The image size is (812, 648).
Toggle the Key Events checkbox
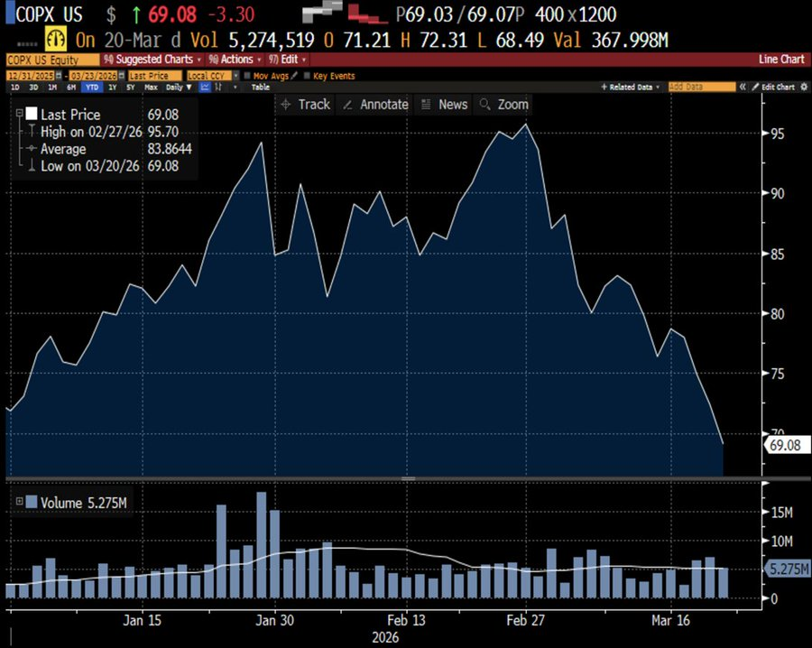pos(307,76)
